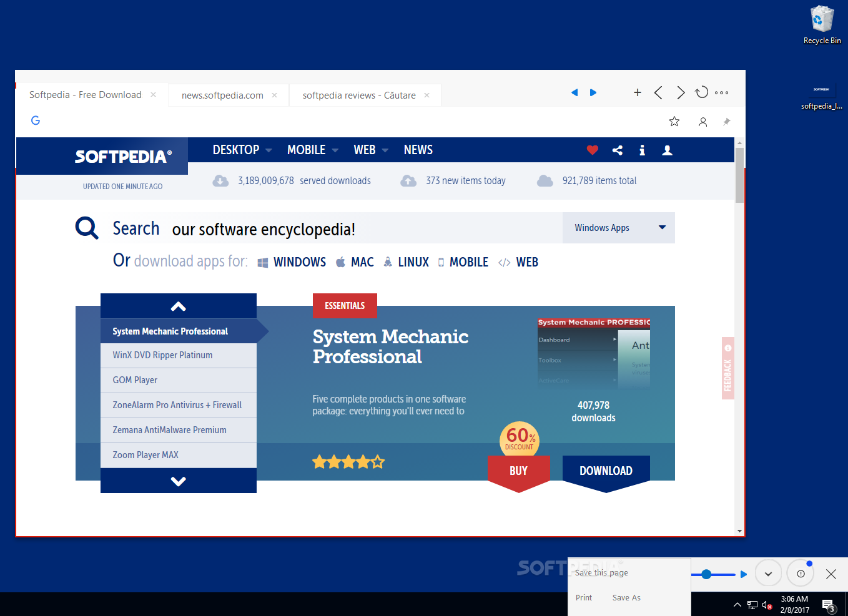The image size is (848, 616).
Task: Click the magnifying glass search icon
Action: pos(87,228)
